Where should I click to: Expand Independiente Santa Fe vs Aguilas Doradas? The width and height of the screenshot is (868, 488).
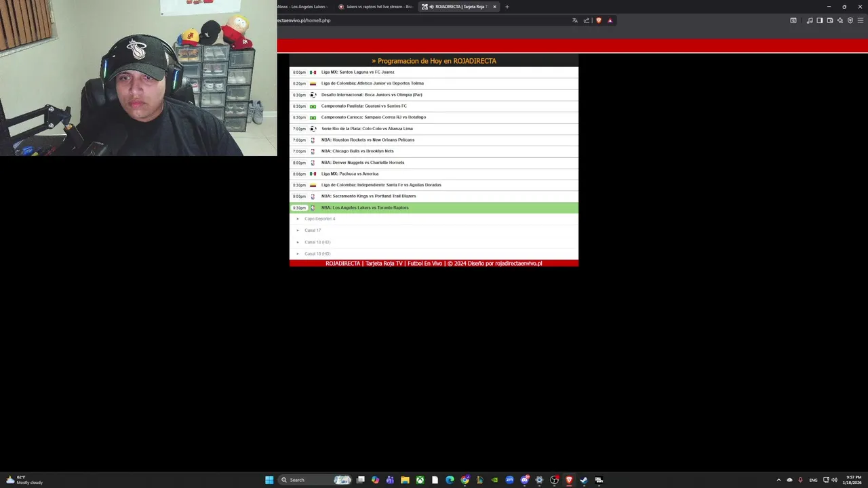434,185
